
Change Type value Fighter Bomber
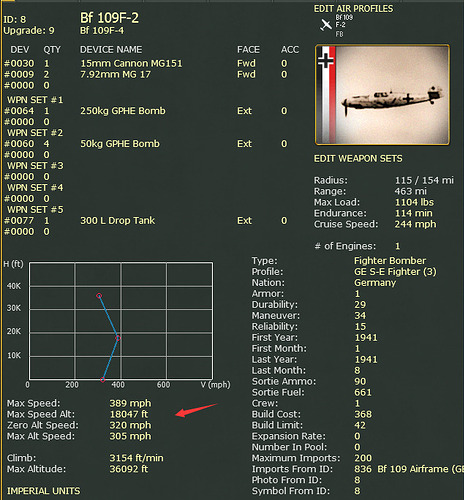pyautogui.click(x=390, y=260)
